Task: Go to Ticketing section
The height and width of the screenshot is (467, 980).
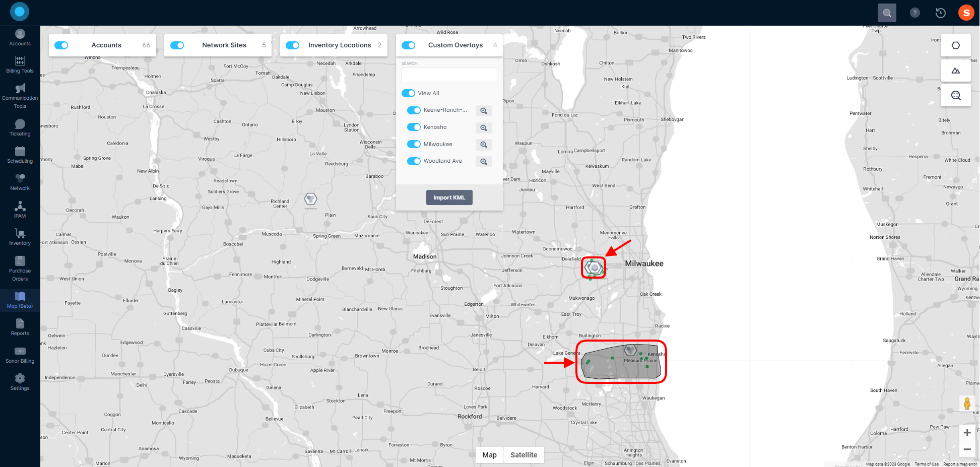Action: tap(20, 128)
